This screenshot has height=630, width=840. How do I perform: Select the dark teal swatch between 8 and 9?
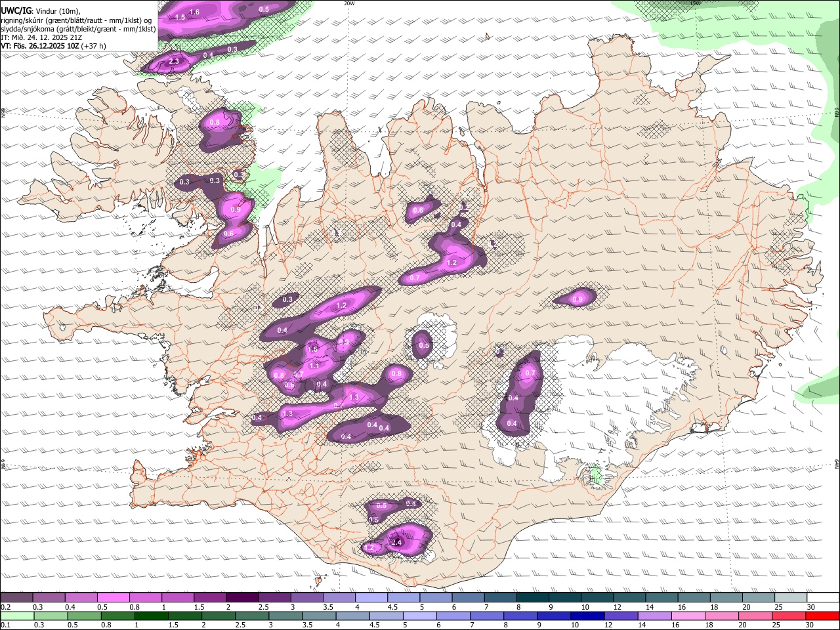[x=532, y=598]
